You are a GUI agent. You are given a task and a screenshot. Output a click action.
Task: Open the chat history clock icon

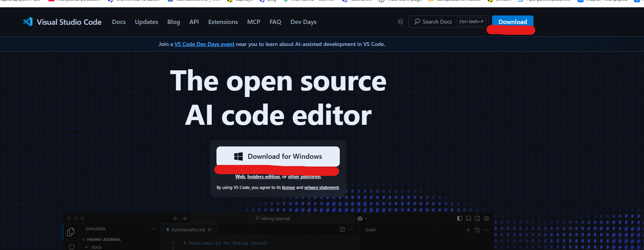(477, 230)
